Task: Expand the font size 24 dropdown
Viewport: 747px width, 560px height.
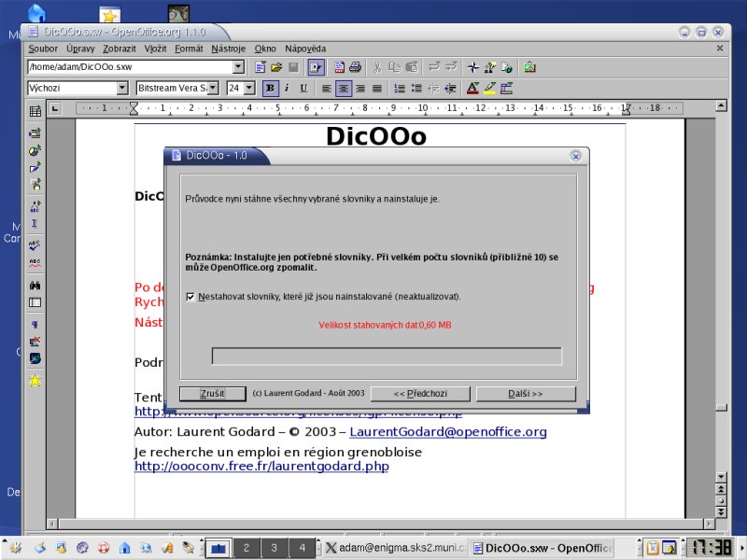Action: click(x=249, y=88)
